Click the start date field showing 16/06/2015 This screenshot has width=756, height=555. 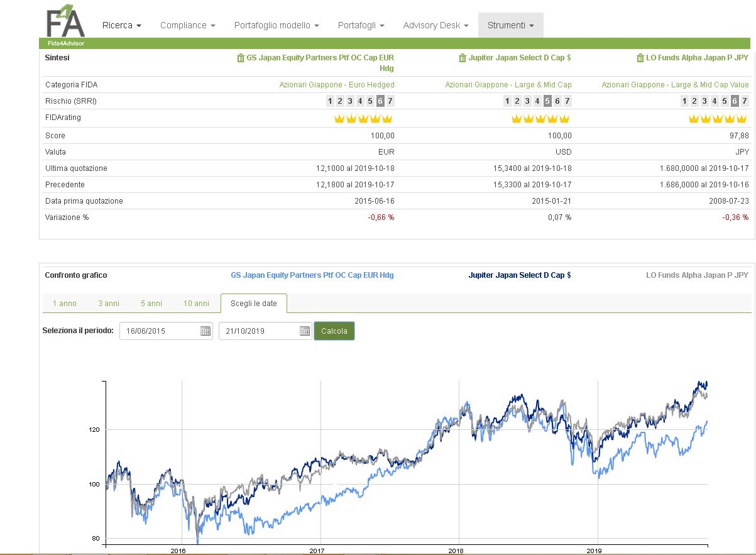point(167,331)
